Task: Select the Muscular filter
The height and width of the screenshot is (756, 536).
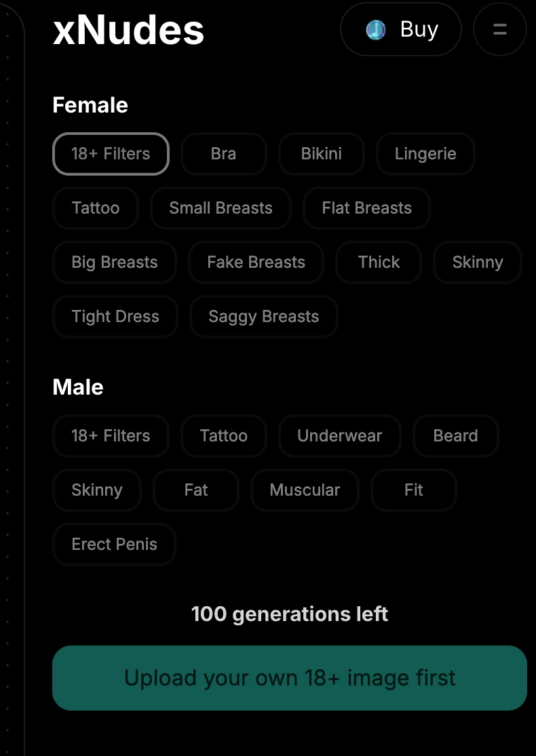Action: coord(305,490)
